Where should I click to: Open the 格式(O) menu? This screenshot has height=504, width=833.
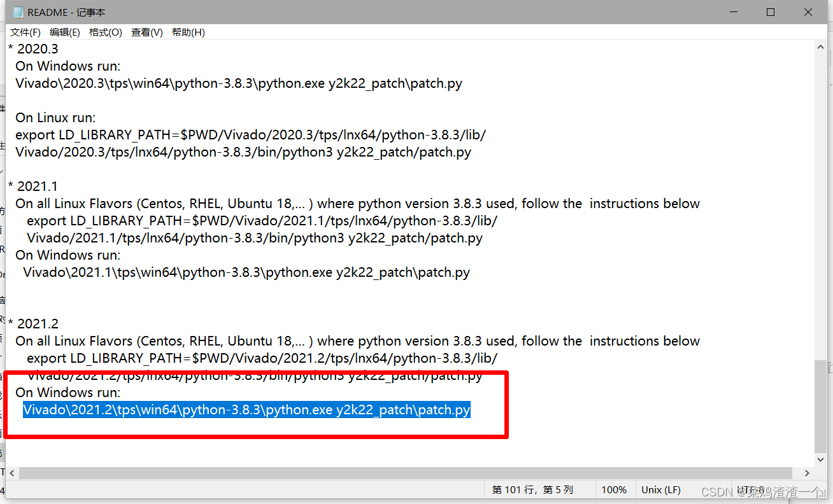coord(106,32)
